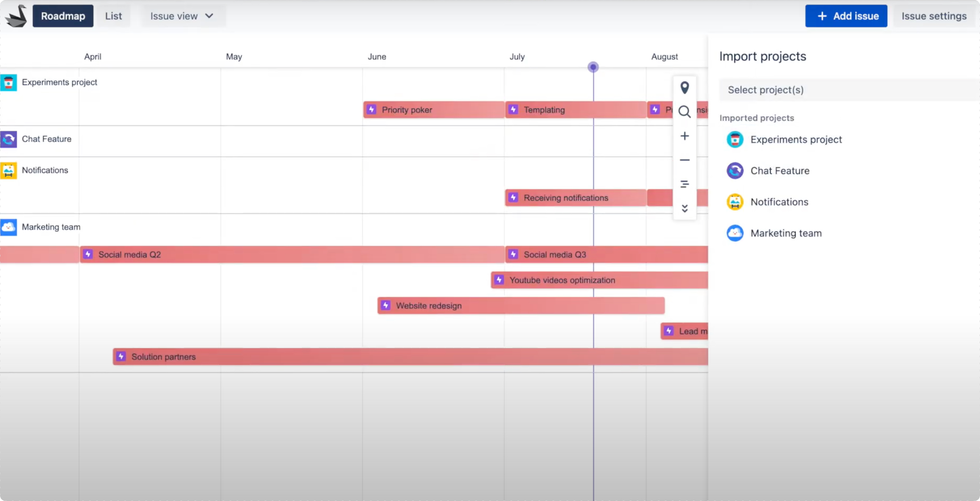Viewport: 980px width, 501px height.
Task: Click the align lines icon in floating toolbar
Action: [684, 184]
